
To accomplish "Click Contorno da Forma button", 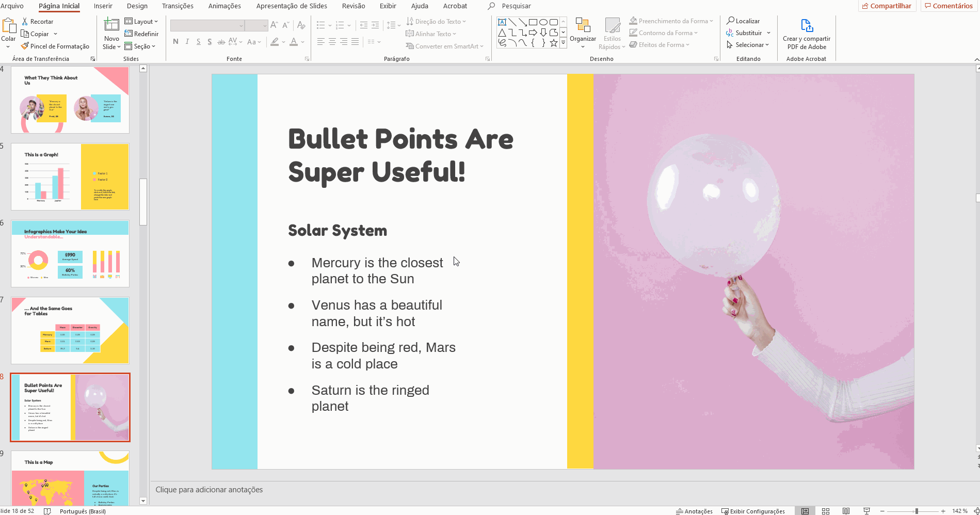I will (x=663, y=33).
